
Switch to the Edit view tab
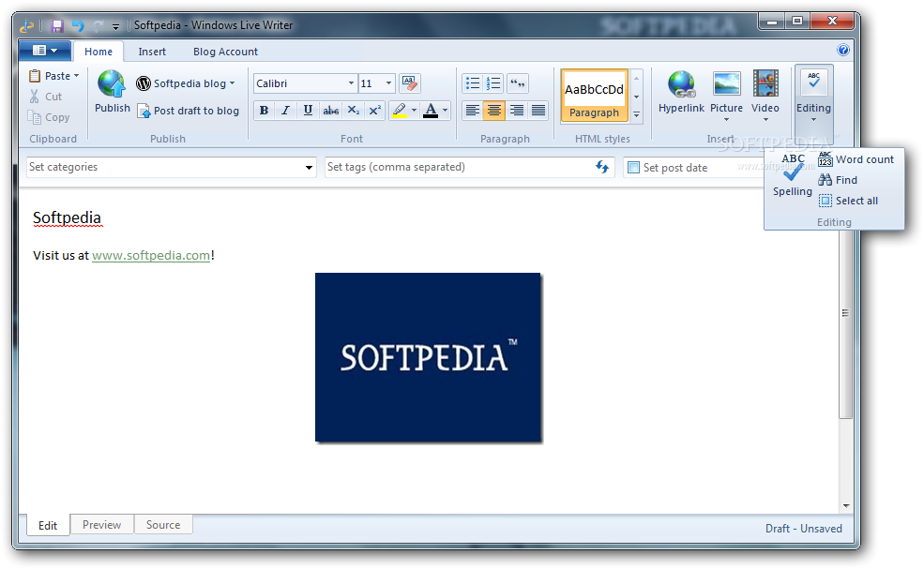48,525
